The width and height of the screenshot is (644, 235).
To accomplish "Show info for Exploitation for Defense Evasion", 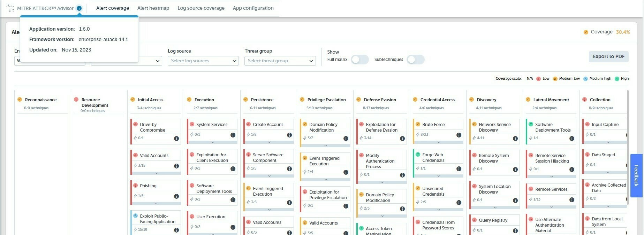I will [402, 139].
